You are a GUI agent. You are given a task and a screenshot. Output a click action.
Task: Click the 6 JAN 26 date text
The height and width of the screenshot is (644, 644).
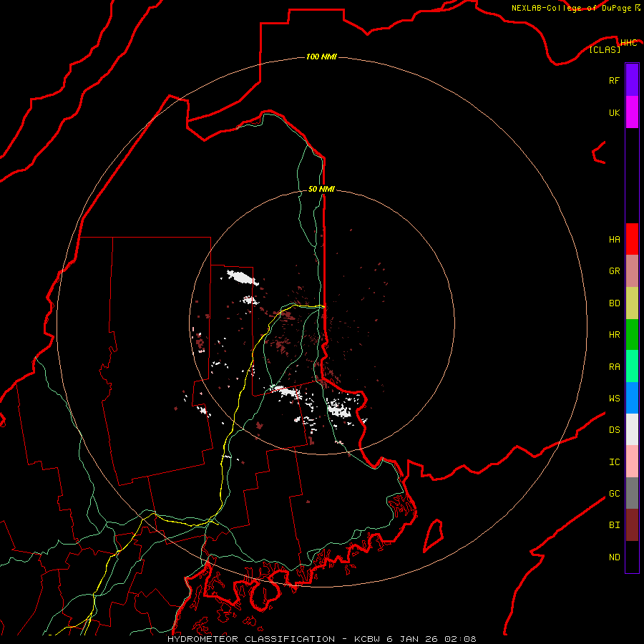click(x=412, y=639)
